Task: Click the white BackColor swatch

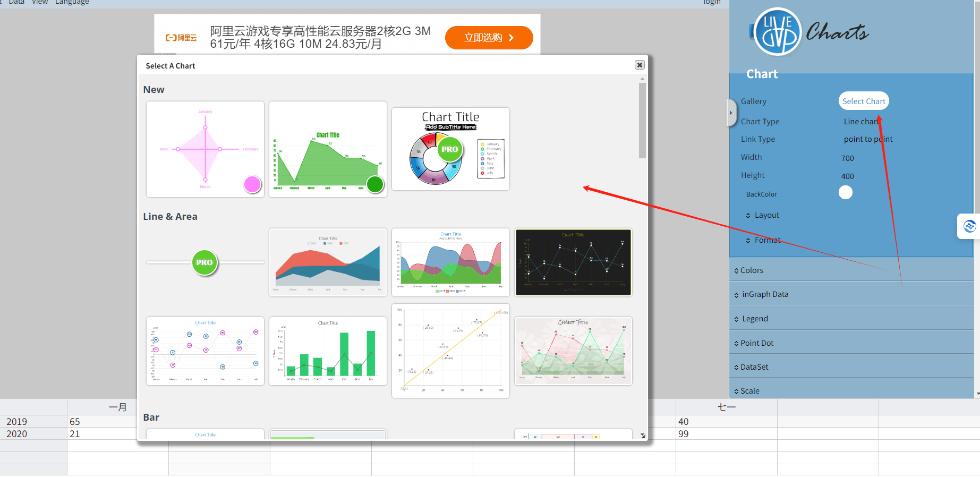Action: click(846, 192)
